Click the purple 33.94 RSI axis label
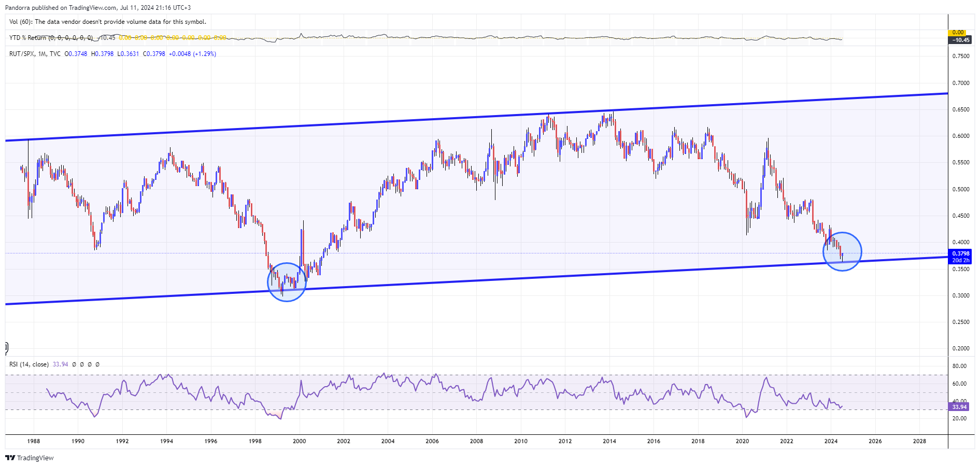This screenshot has height=467, width=980. tap(959, 407)
